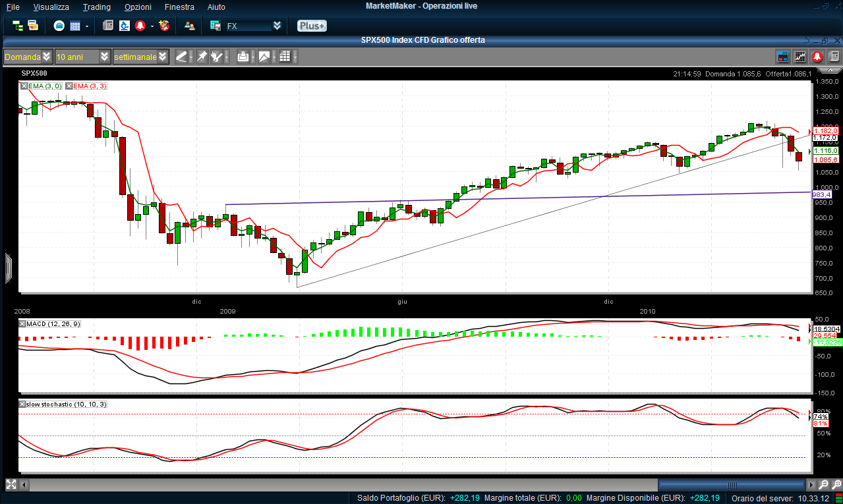Remove the slow stochastic indicator

(x=24, y=404)
